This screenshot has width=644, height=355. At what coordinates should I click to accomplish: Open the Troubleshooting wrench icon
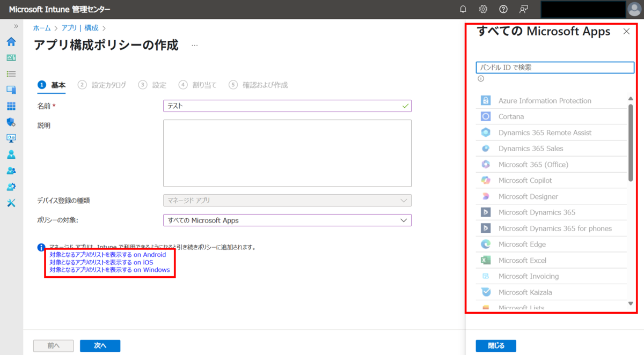[11, 203]
